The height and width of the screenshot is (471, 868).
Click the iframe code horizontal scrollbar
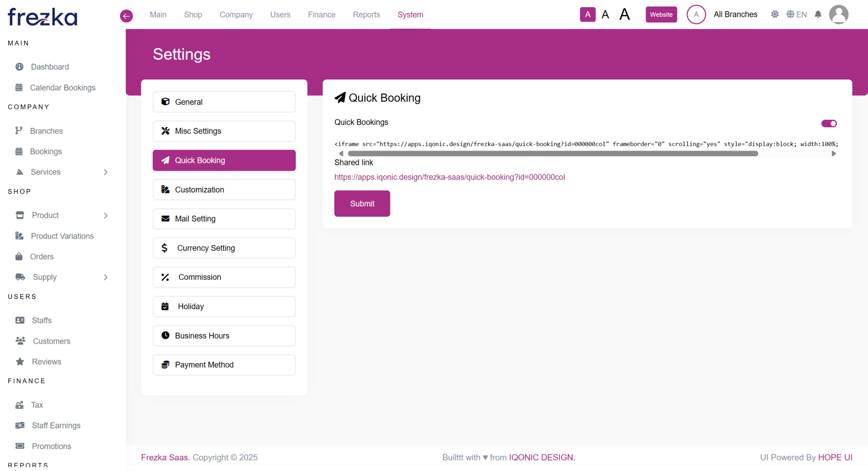(x=552, y=154)
